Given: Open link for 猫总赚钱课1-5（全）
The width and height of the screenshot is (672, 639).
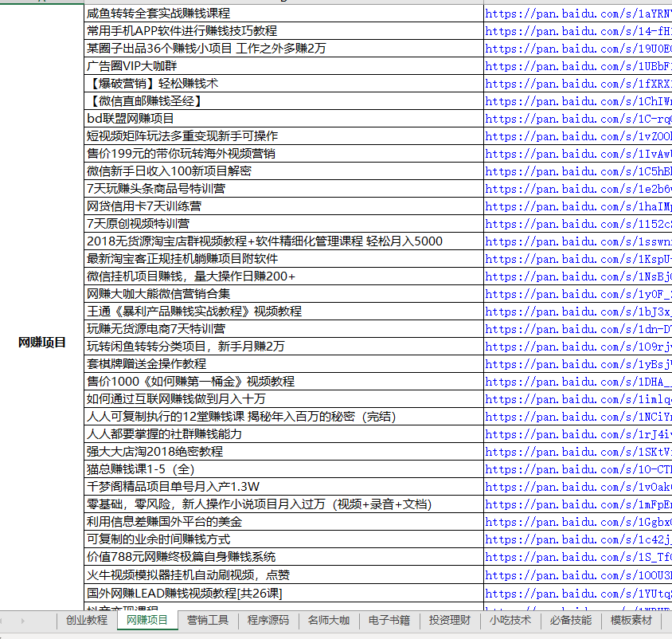Looking at the screenshot, I should click(573, 469).
